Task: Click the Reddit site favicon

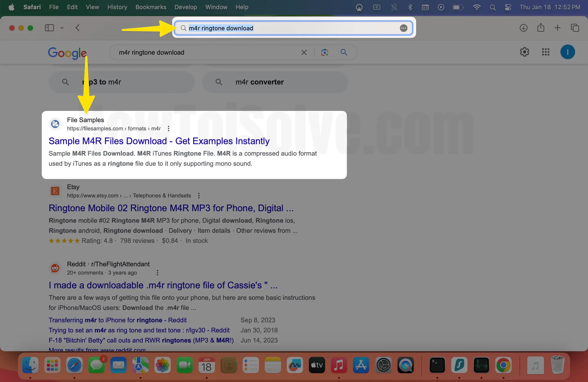Action: pyautogui.click(x=55, y=268)
